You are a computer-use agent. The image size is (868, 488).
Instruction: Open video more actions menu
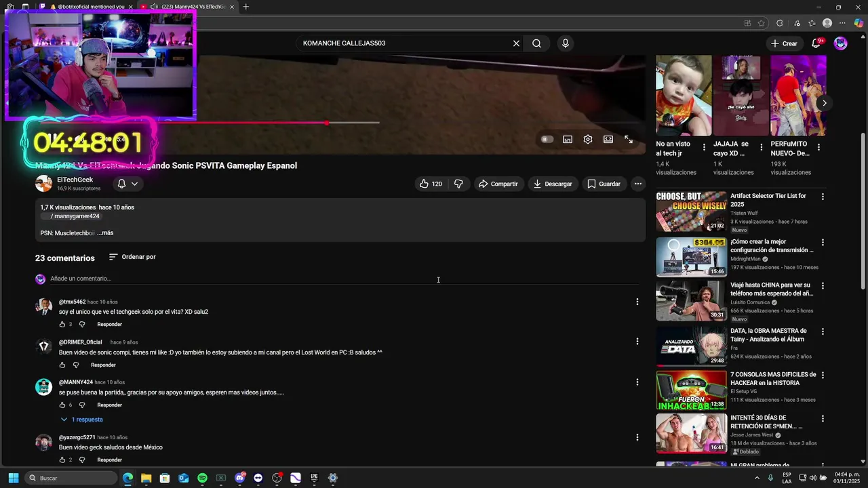point(637,184)
